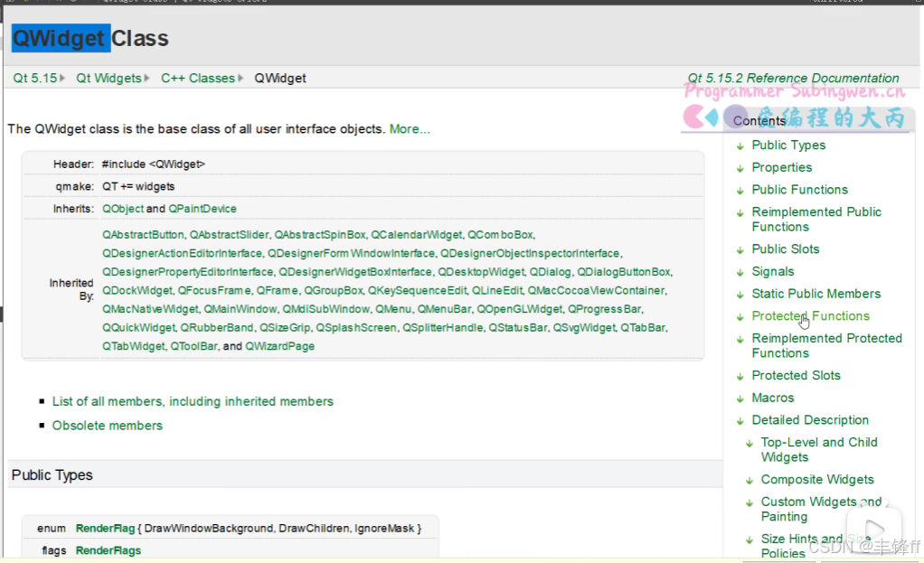Viewport: 924px width, 563px height.
Task: Click the arrow icon beside Public Functions
Action: 740,191
